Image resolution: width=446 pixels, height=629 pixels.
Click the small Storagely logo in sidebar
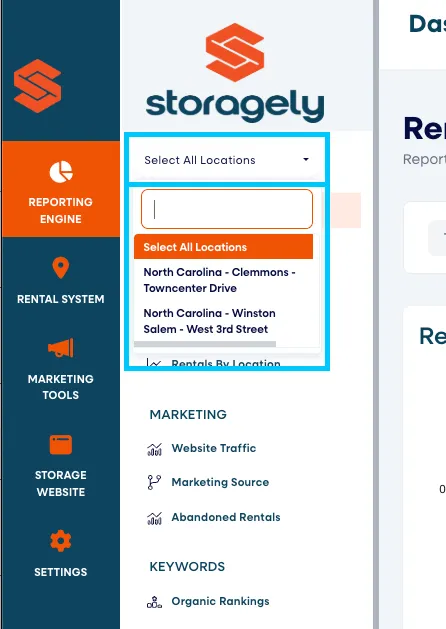(x=37, y=86)
